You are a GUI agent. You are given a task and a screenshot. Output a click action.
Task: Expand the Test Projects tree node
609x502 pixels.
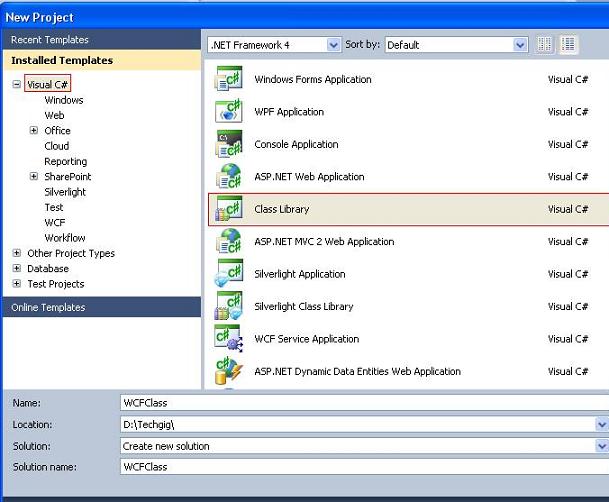[x=16, y=283]
